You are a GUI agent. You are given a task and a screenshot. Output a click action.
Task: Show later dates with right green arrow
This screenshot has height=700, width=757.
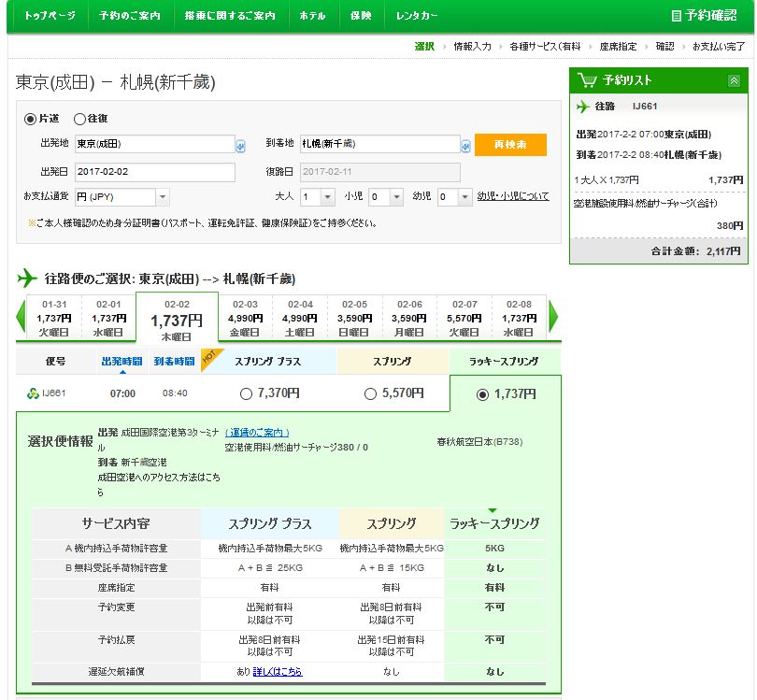click(x=553, y=317)
